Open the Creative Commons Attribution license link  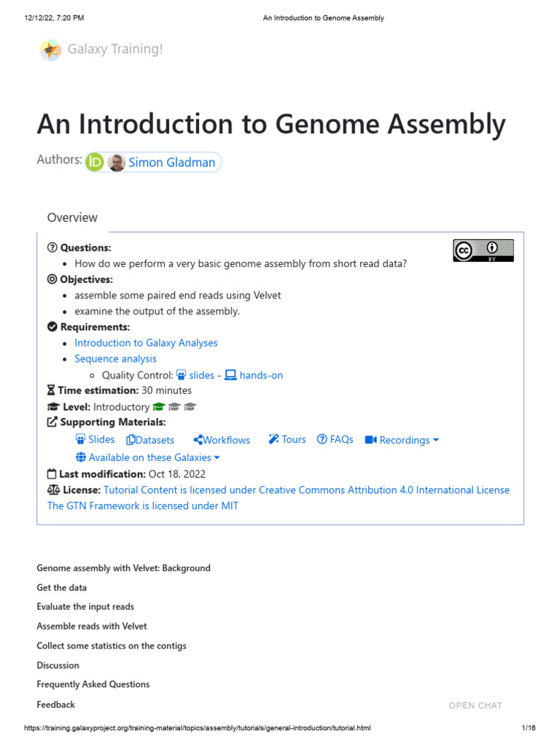tap(306, 490)
